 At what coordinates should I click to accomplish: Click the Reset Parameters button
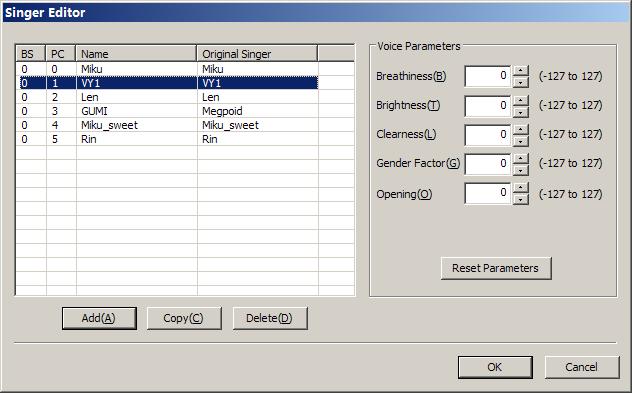496,268
